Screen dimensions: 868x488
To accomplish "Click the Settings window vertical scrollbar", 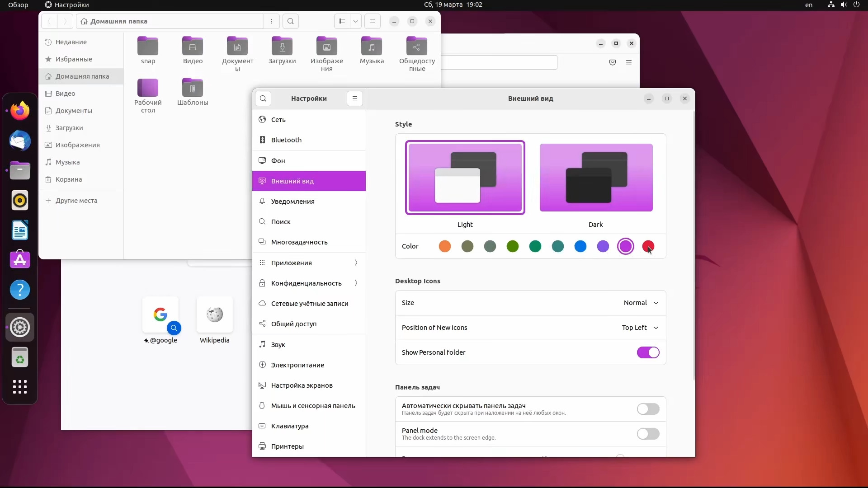I will (x=694, y=246).
